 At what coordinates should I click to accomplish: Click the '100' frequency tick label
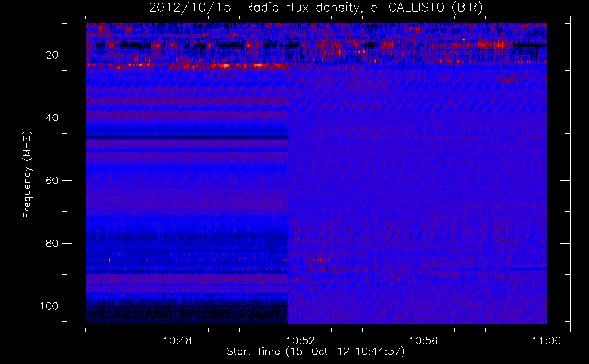tap(49, 306)
